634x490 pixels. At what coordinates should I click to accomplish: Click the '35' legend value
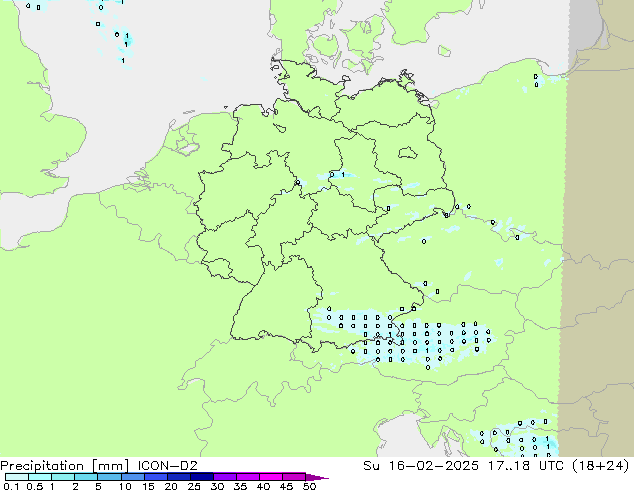coord(240,486)
